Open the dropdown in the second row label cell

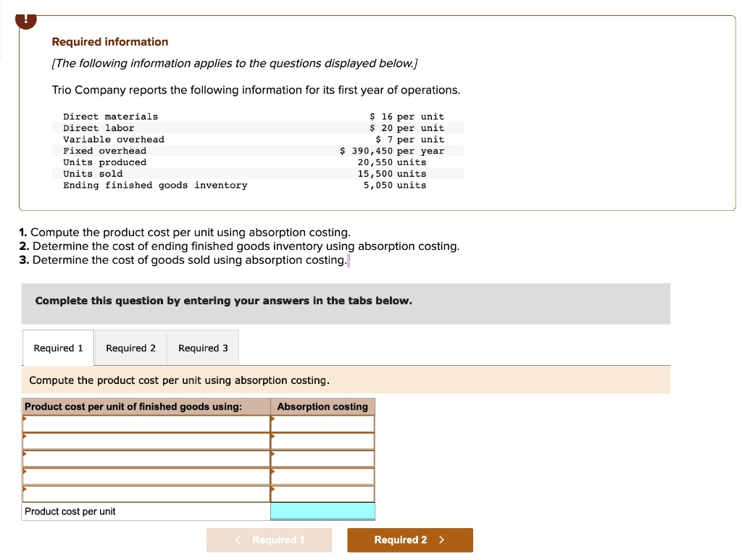(145, 440)
